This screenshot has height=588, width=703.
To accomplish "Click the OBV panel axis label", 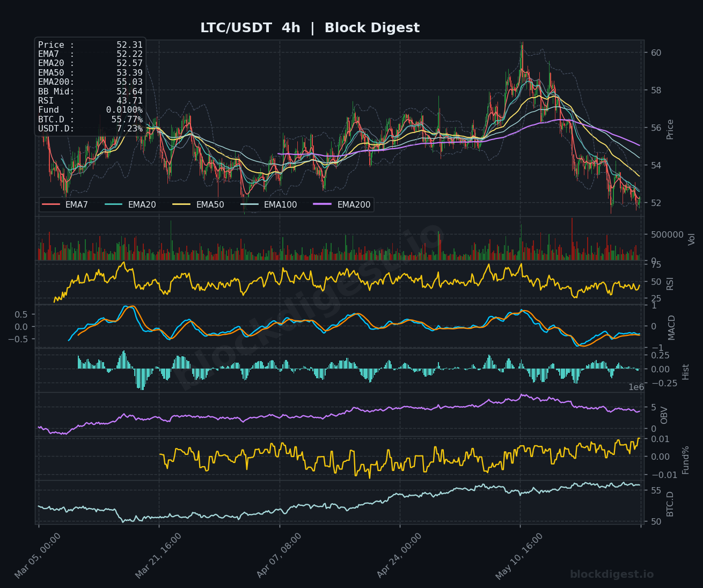I will point(664,415).
